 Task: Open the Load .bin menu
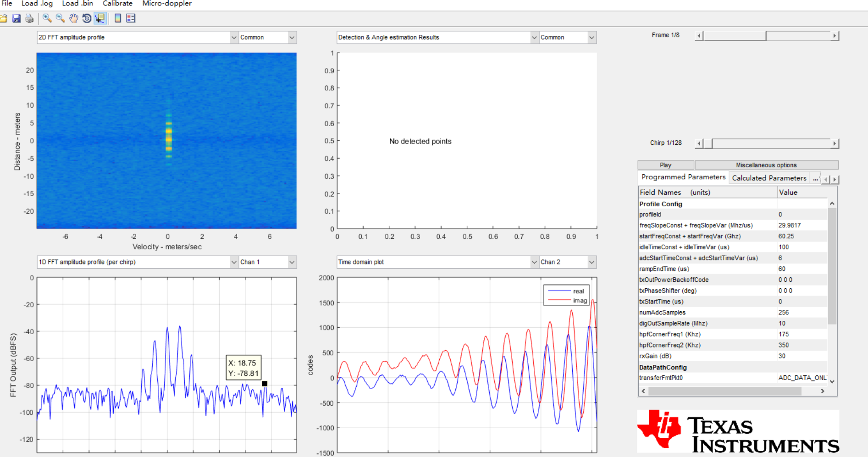tap(77, 4)
